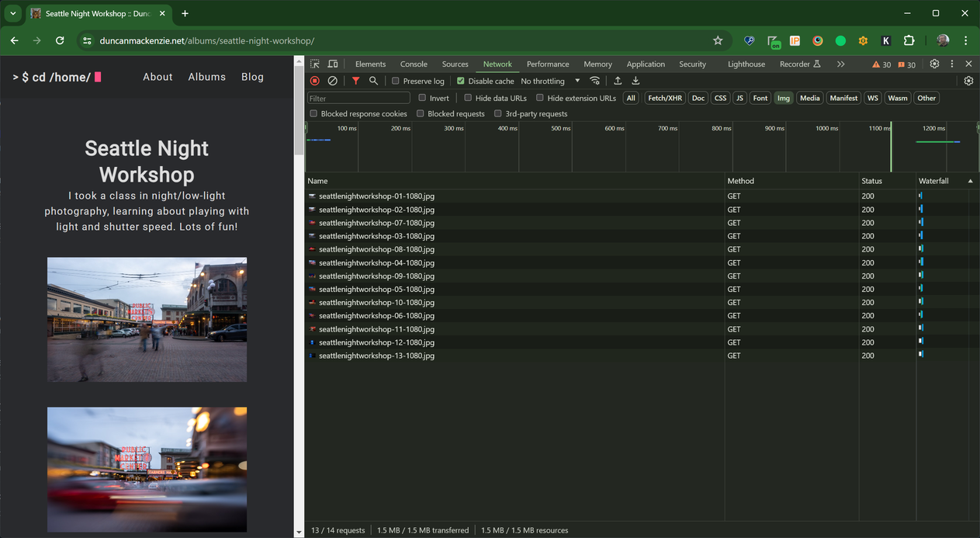980x538 pixels.
Task: Open network conditions wifi icon
Action: pos(595,81)
